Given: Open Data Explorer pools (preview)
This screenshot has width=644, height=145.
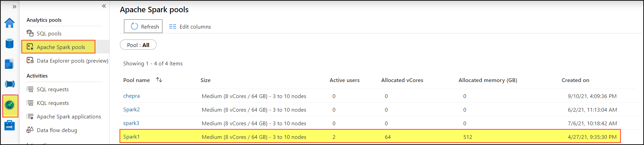Looking at the screenshot, I should [x=72, y=61].
